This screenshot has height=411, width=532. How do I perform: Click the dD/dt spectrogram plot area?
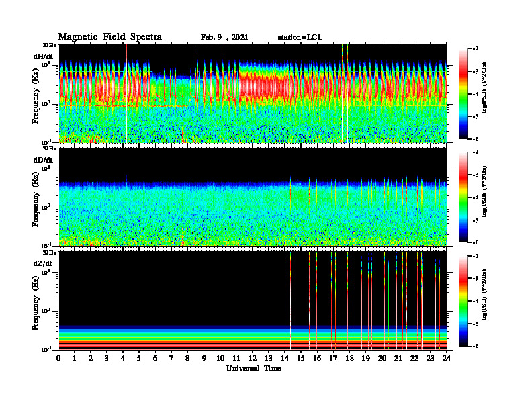(253, 197)
